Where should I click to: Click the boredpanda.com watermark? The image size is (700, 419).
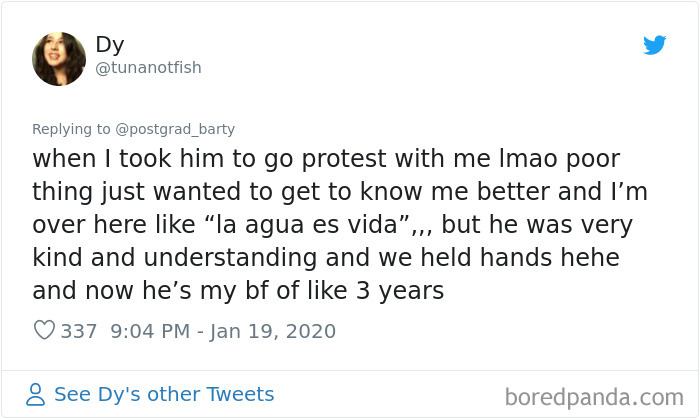tap(594, 397)
